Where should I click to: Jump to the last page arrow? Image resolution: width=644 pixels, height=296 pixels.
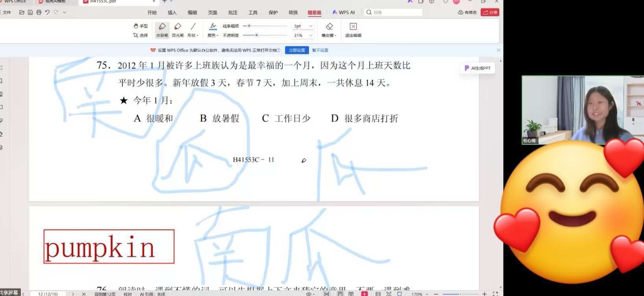click(83, 294)
